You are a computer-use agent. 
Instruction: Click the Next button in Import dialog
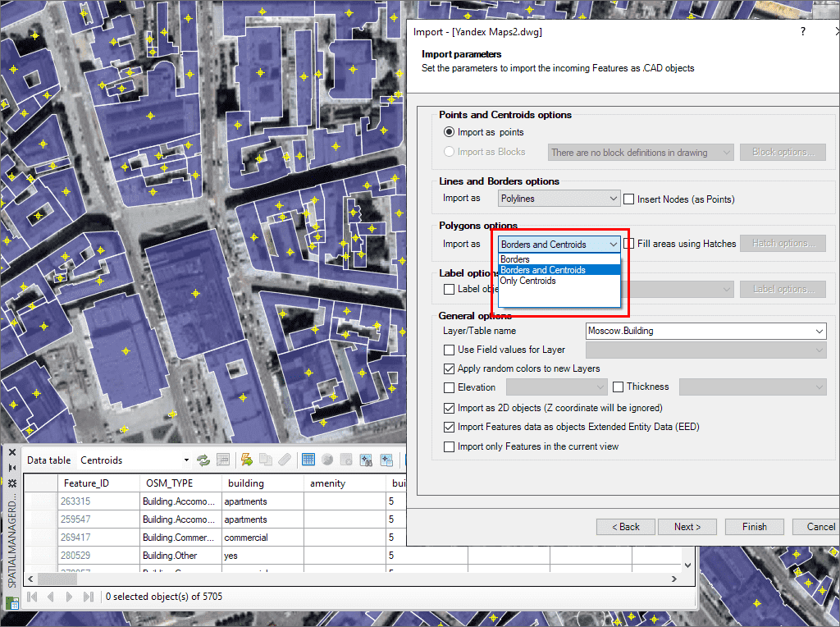687,527
